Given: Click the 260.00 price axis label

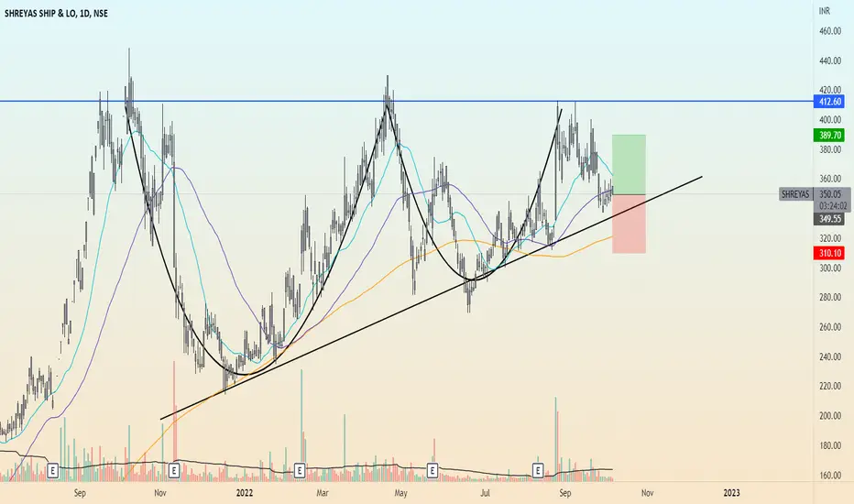Looking at the screenshot, I should 830,327.
